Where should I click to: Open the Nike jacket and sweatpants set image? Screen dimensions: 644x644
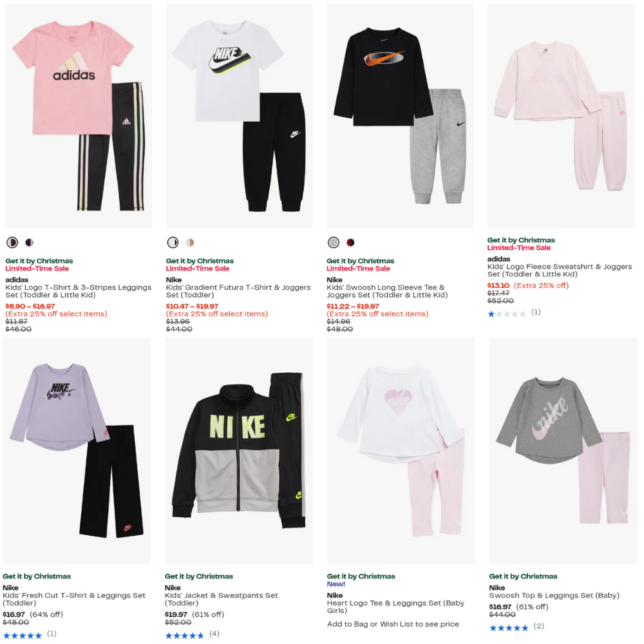(x=239, y=451)
